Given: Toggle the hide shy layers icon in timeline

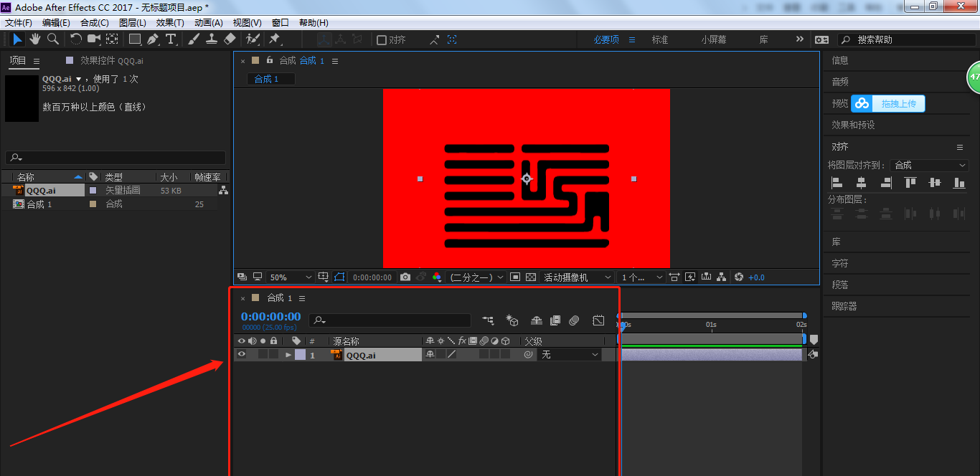Looking at the screenshot, I should coord(536,320).
